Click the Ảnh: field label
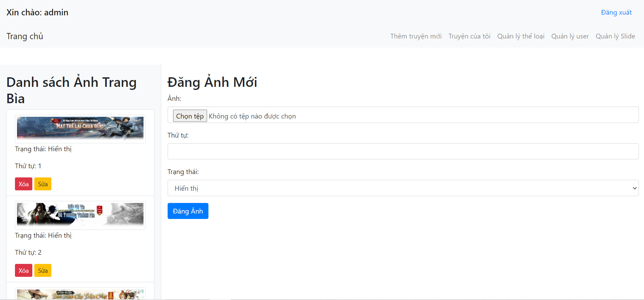This screenshot has width=644, height=300. [174, 98]
